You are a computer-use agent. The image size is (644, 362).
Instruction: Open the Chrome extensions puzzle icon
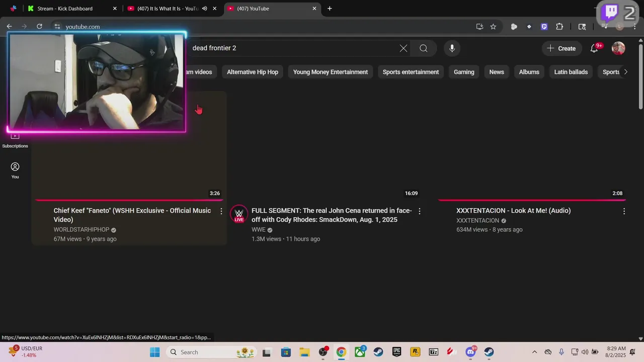pyautogui.click(x=559, y=27)
